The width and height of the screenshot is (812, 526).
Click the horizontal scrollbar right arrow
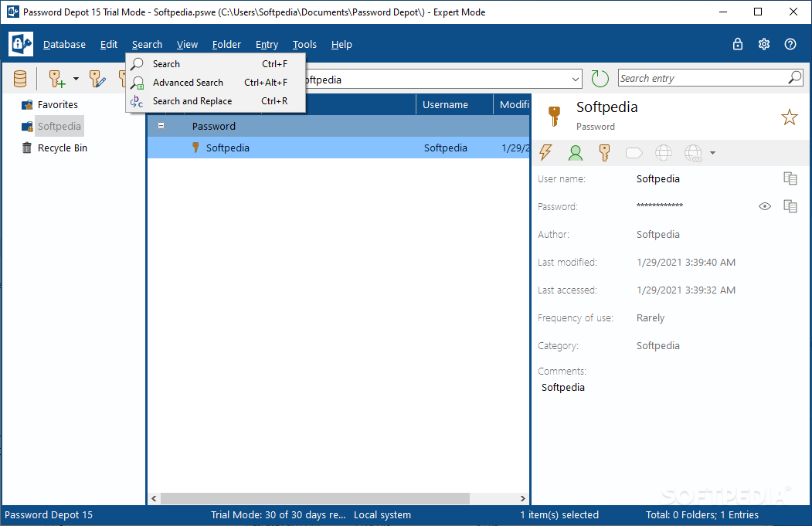click(x=522, y=498)
